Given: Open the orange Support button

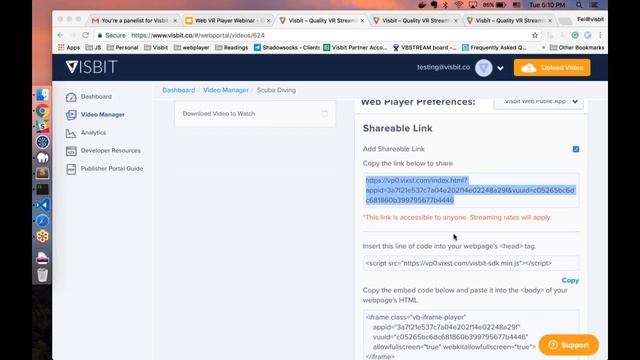Looking at the screenshot, I should pyautogui.click(x=569, y=345).
